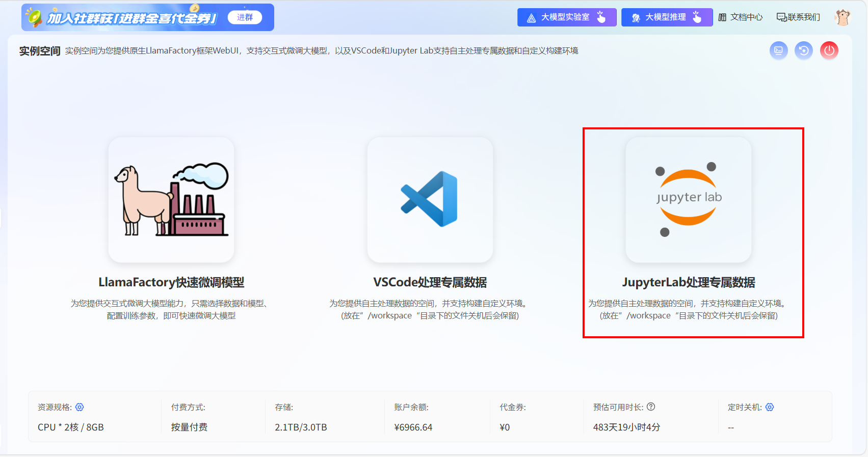
Task: Click the LlamaFactory快速微调模型 title
Action: pos(171,282)
